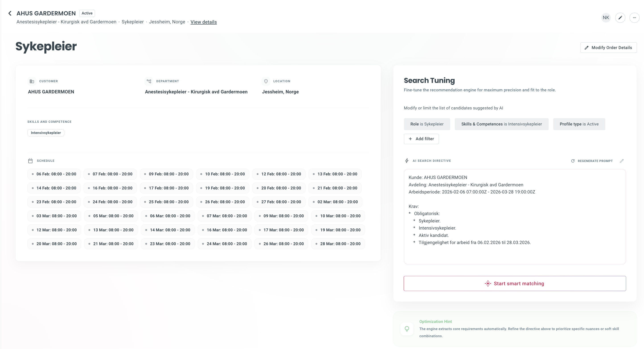Viewport: 644px width, 349px height.
Task: Click the calendar icon next to Schedule
Action: [31, 161]
